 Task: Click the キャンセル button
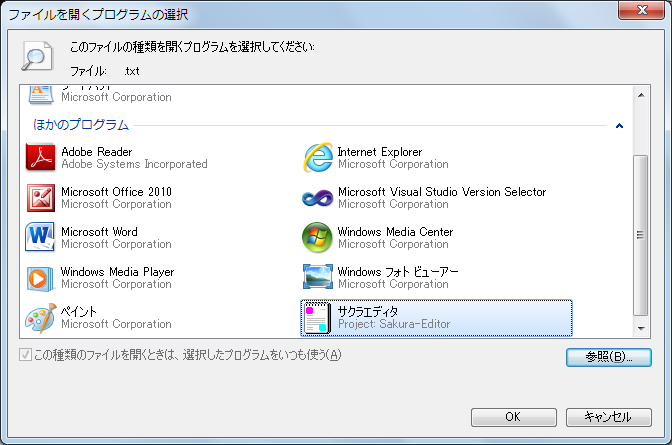609,417
